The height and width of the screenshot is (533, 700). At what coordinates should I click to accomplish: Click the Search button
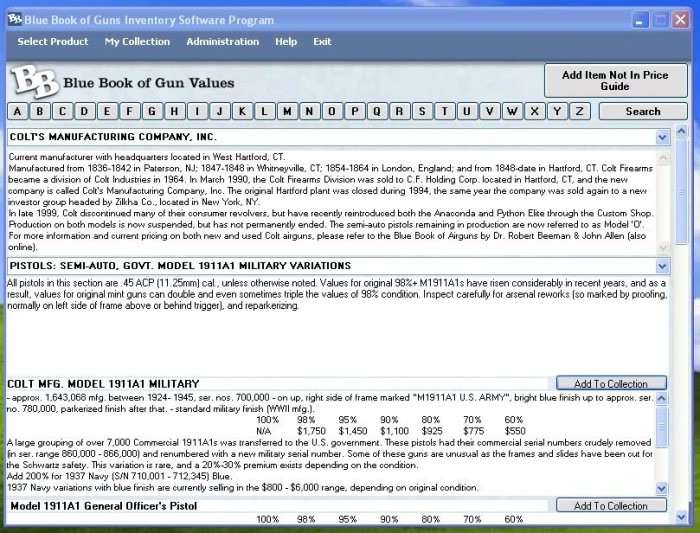click(x=643, y=111)
